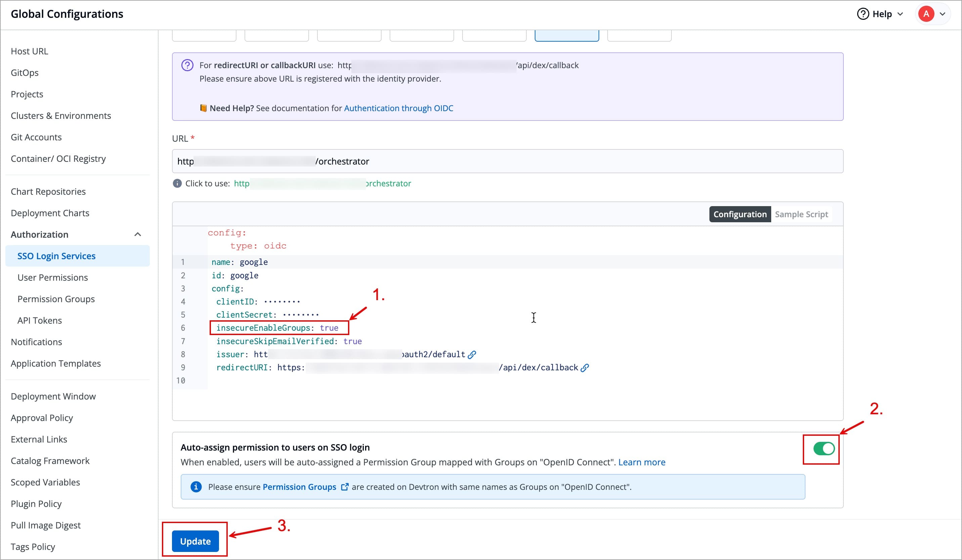This screenshot has width=962, height=560.
Task: Click the documentation book icon near Need Help
Action: pos(204,108)
